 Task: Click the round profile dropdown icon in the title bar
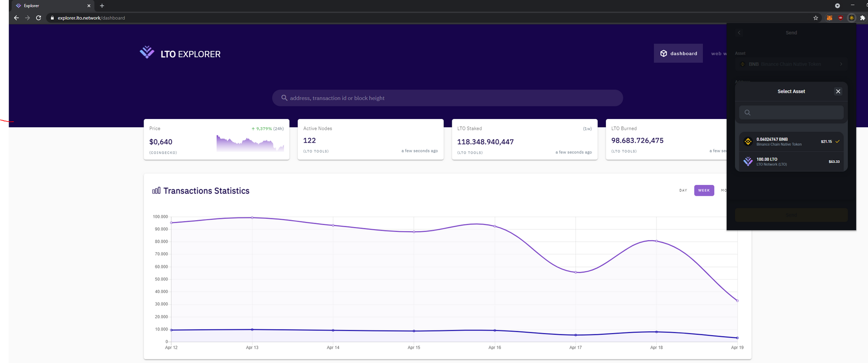[838, 6]
